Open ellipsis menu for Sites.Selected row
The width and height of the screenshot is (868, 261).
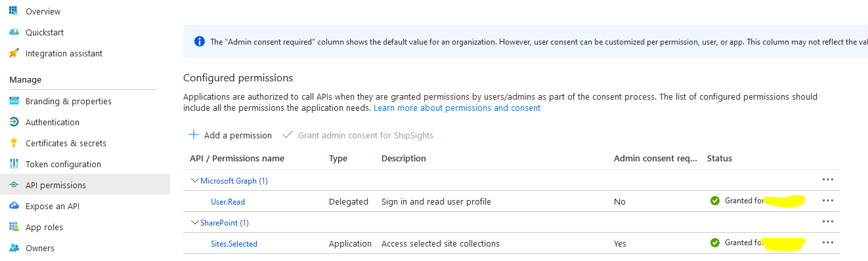(827, 243)
